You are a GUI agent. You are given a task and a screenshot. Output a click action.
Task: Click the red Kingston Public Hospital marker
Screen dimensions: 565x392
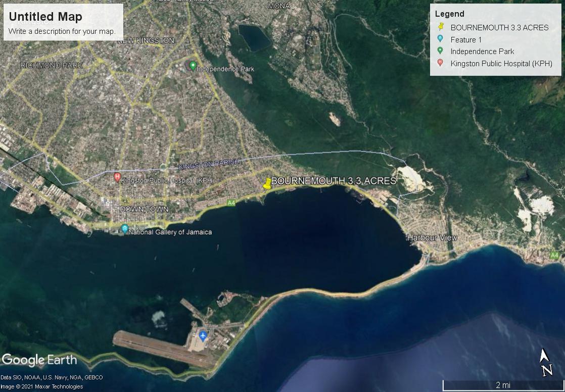(x=117, y=177)
